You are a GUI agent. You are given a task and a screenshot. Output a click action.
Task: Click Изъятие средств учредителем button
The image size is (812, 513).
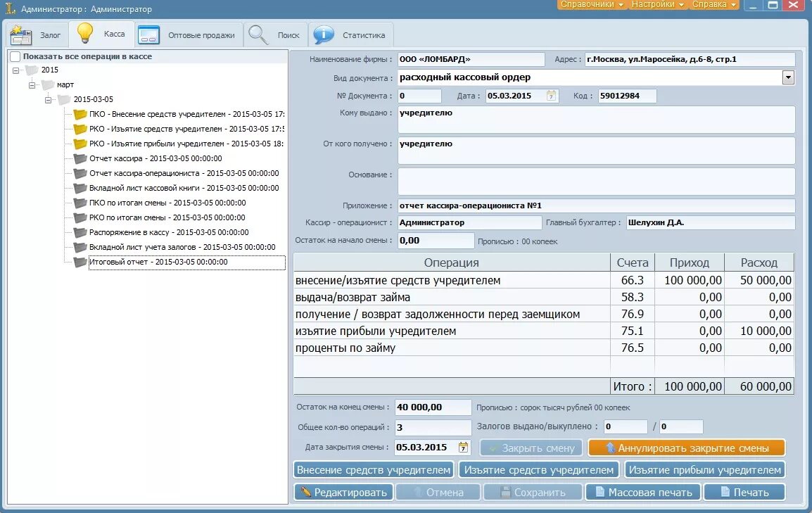tap(538, 470)
